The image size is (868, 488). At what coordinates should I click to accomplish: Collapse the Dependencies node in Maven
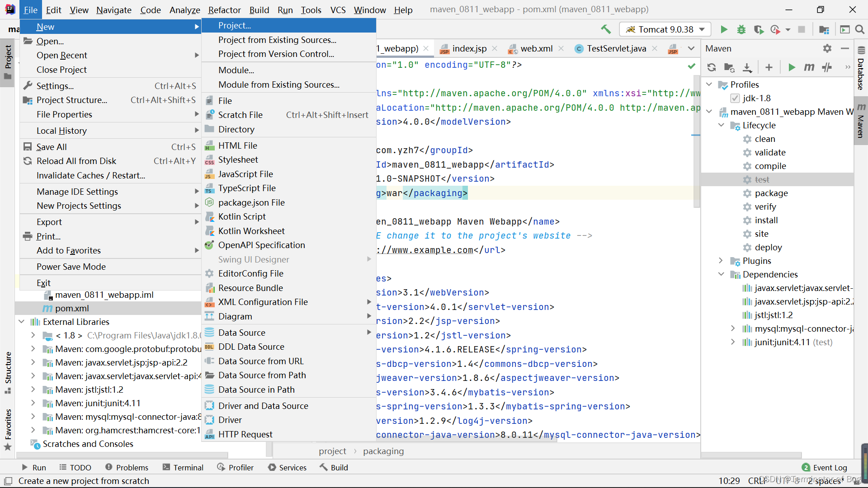721,274
